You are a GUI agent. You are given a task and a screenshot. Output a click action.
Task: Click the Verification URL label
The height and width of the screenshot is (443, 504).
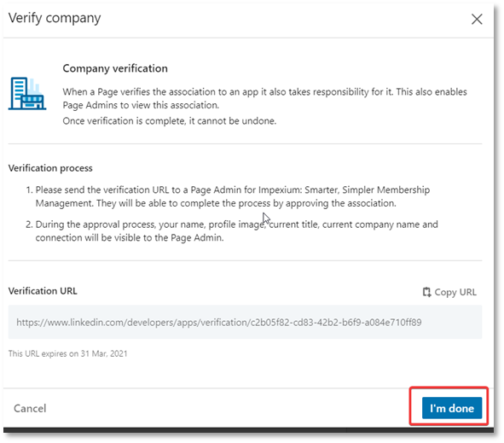coord(43,291)
